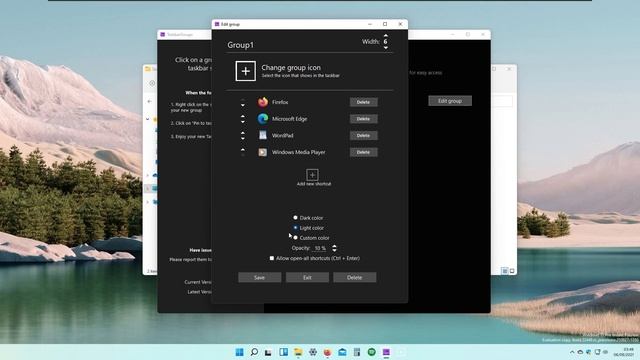Image resolution: width=640 pixels, height=360 pixels.
Task: Show hidden system tray icons
Action: point(572,352)
